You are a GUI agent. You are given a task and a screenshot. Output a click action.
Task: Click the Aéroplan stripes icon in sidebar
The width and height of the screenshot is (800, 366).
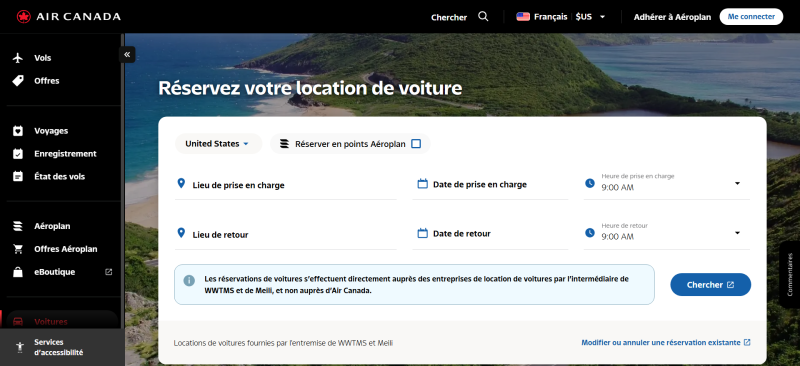18,226
